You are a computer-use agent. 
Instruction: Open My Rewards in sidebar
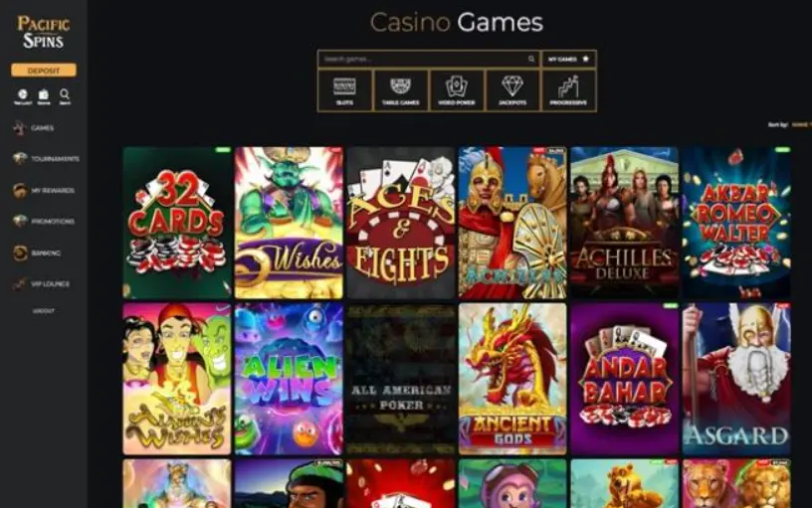(x=44, y=190)
